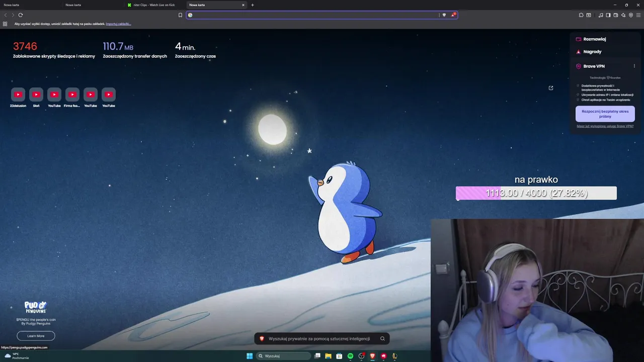Click the Windows taskbar Wyszukaj search box
This screenshot has width=644, height=362.
tap(284, 356)
